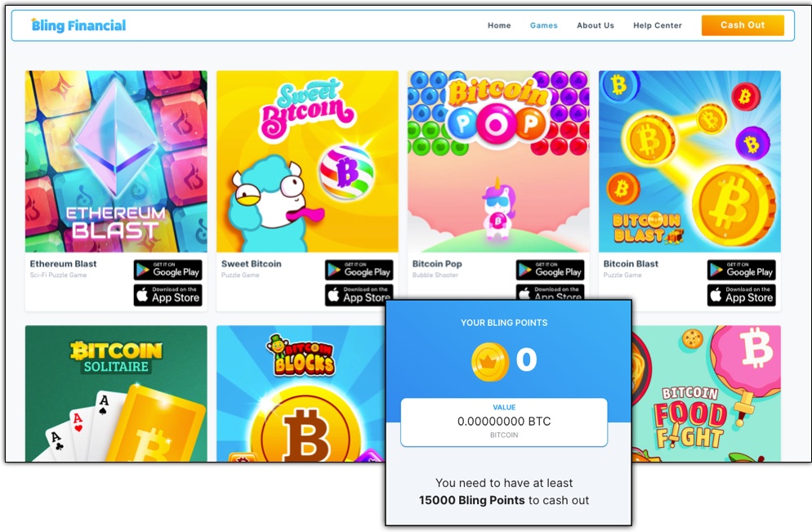812x532 pixels.
Task: Open the Sweet Bitcoin Google Play badge
Action: tap(359, 270)
